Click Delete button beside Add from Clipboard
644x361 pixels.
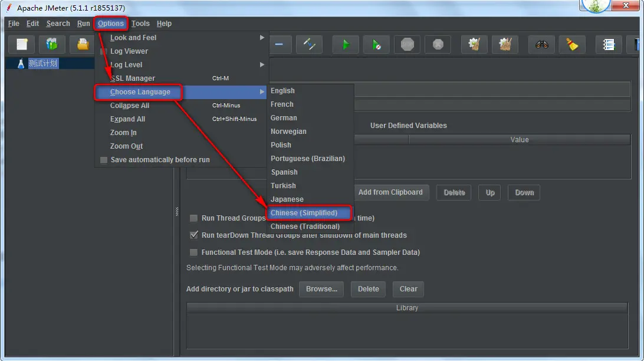tap(454, 192)
